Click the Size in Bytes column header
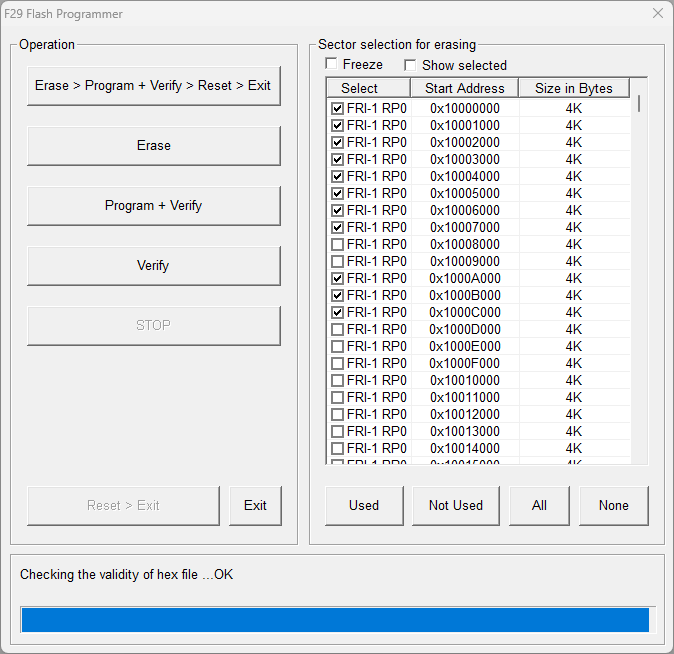This screenshot has width=674, height=654. pos(574,88)
